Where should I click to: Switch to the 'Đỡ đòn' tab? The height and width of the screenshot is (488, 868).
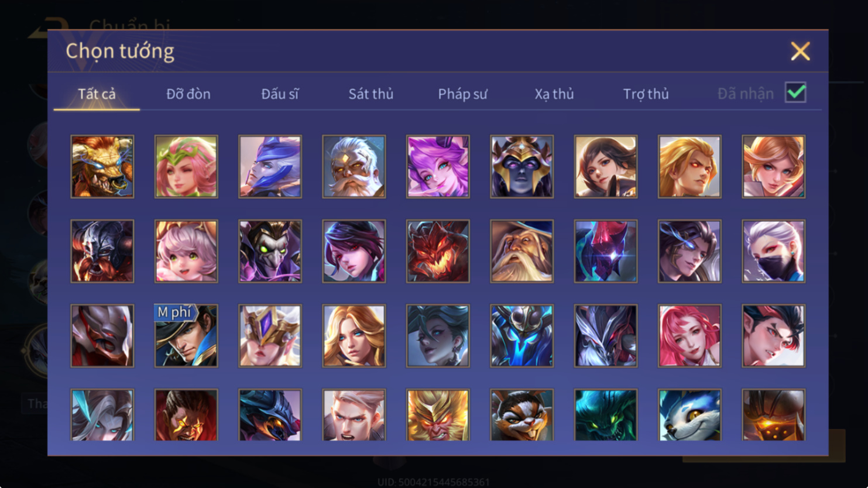(188, 94)
